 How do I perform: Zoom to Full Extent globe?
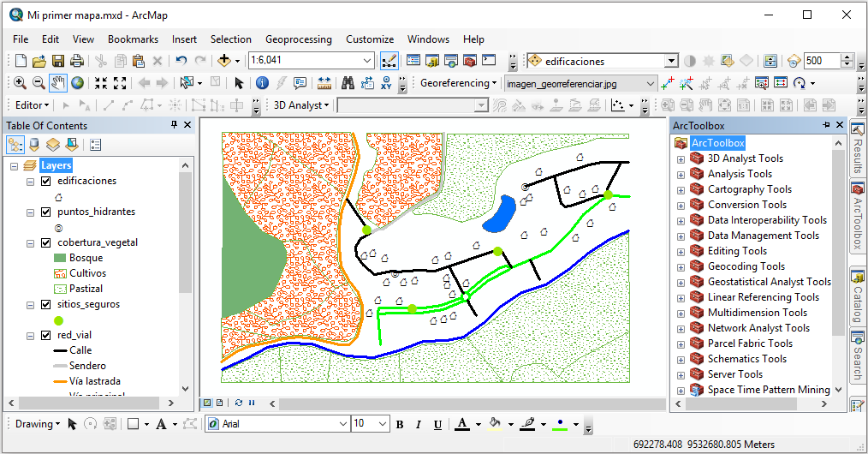coord(78,83)
